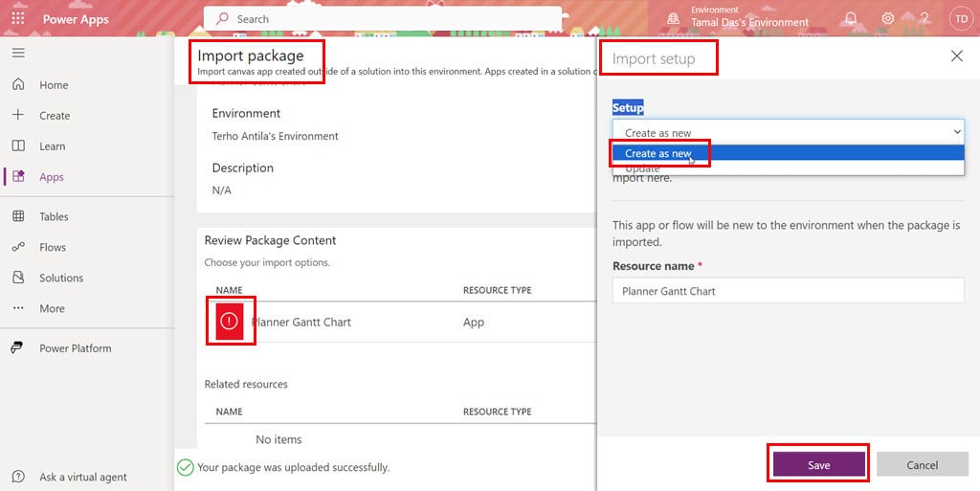Click the red warning icon beside Planner Gantt Chart
The image size is (980, 491).
[x=230, y=321]
